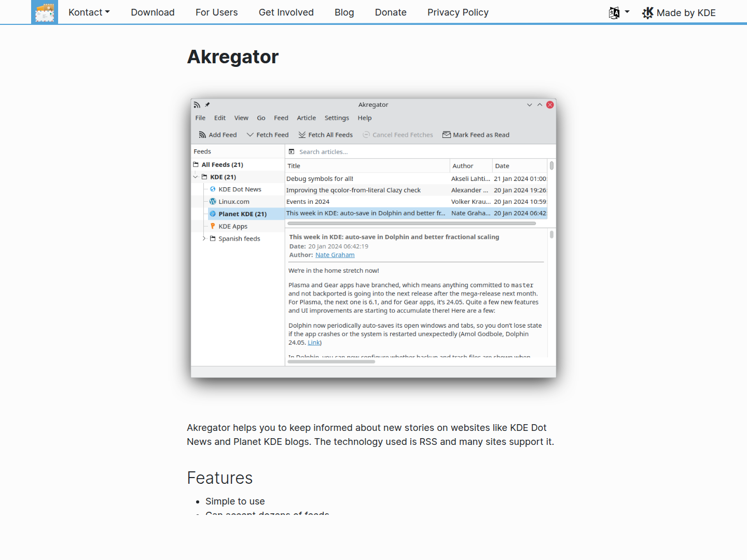Click the filter icon beside Search articles

[292, 152]
